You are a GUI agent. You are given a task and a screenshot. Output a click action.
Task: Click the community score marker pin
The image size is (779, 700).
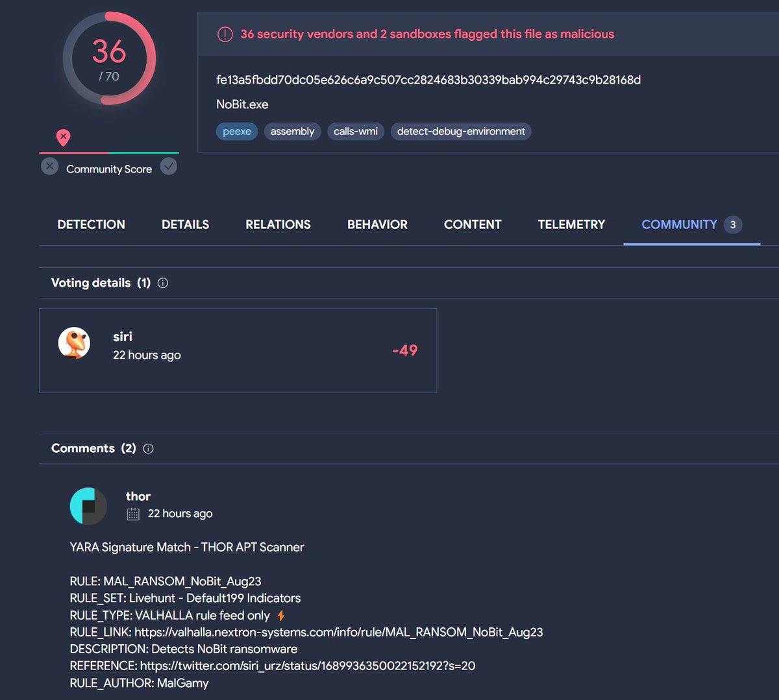pos(63,138)
